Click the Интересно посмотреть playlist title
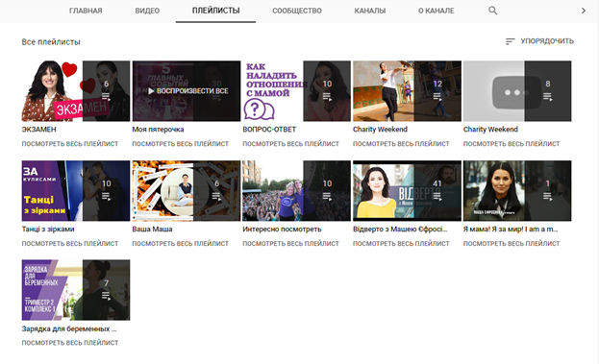This screenshot has height=364, width=599. [x=282, y=230]
